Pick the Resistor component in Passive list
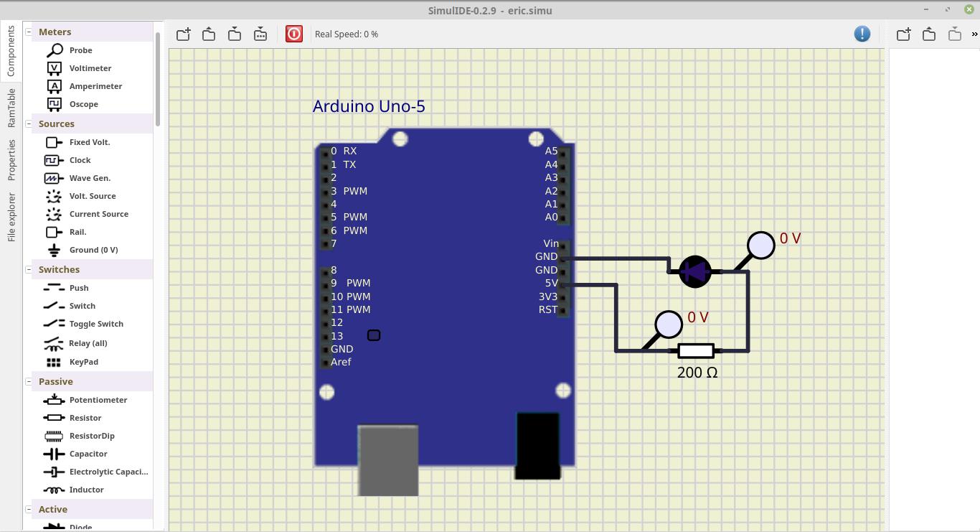The width and height of the screenshot is (980, 532). pos(85,418)
